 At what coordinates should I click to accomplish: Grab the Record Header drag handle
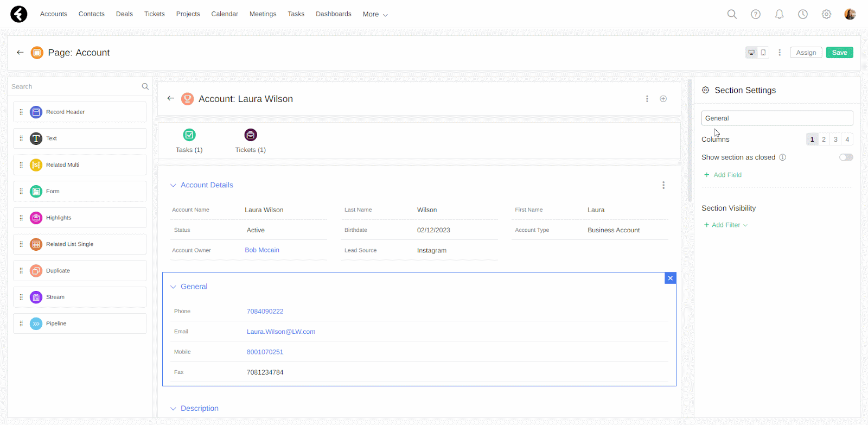(x=21, y=112)
